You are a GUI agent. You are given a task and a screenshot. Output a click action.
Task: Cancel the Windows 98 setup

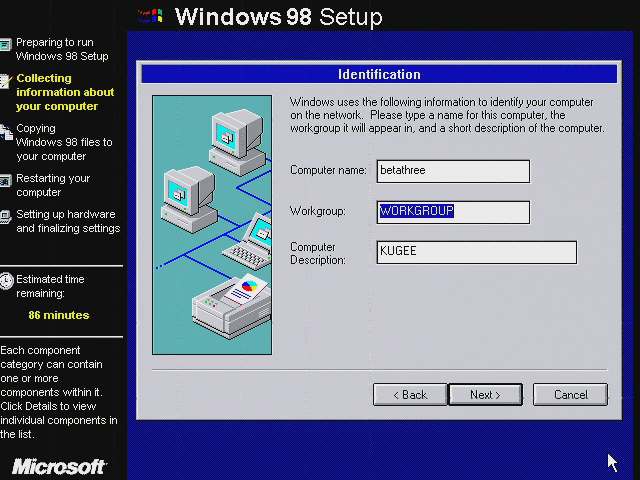[570, 394]
